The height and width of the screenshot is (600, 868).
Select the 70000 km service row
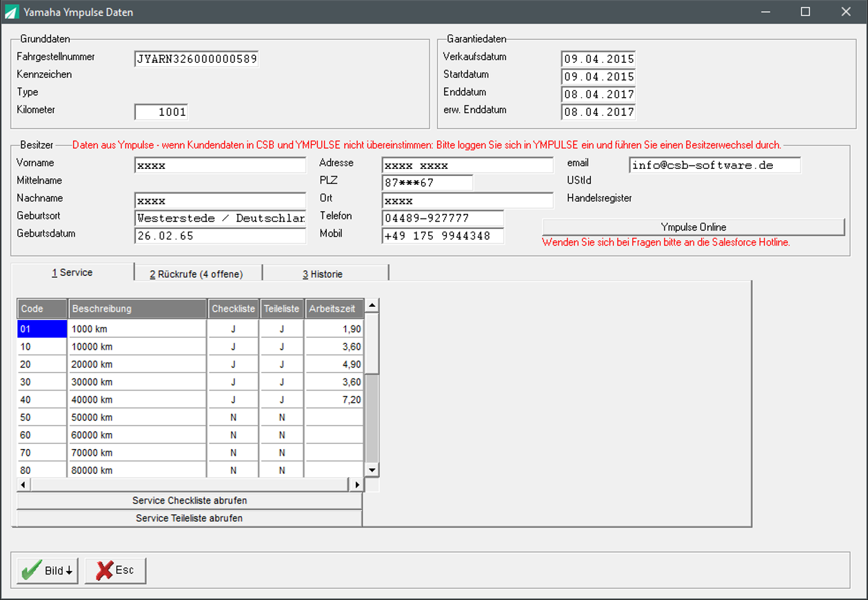pyautogui.click(x=190, y=453)
